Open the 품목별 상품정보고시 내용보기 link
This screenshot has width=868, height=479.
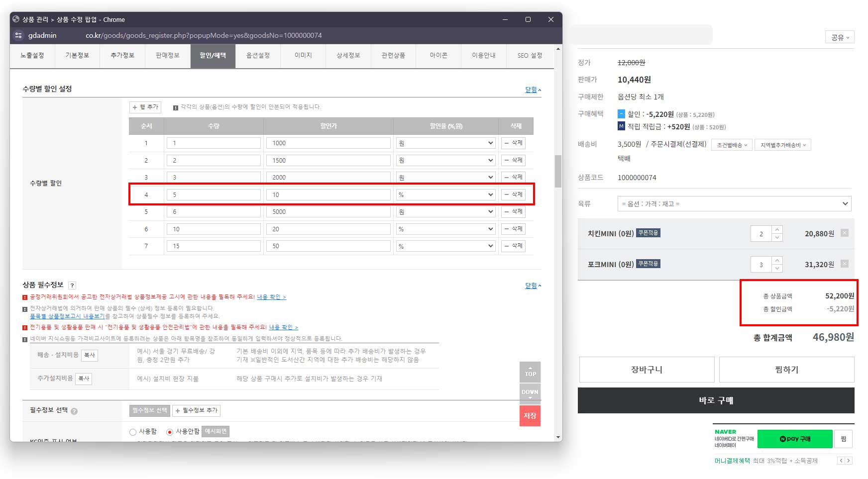(67, 316)
